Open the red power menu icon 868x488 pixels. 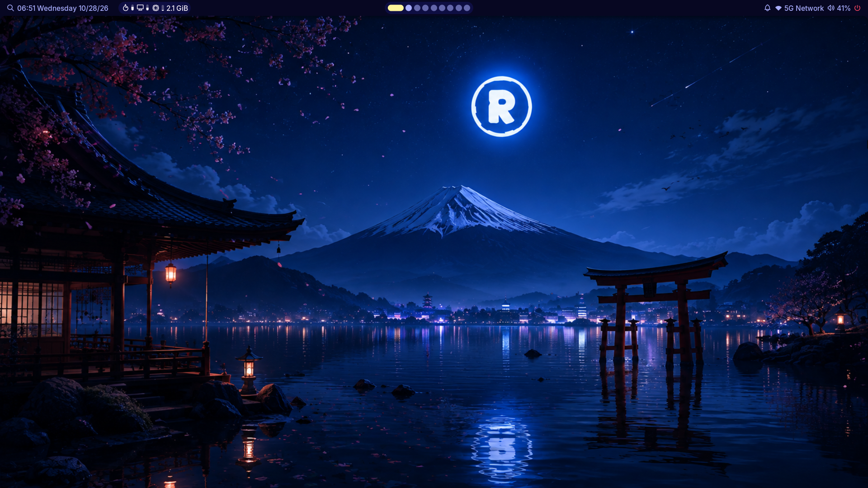click(857, 8)
